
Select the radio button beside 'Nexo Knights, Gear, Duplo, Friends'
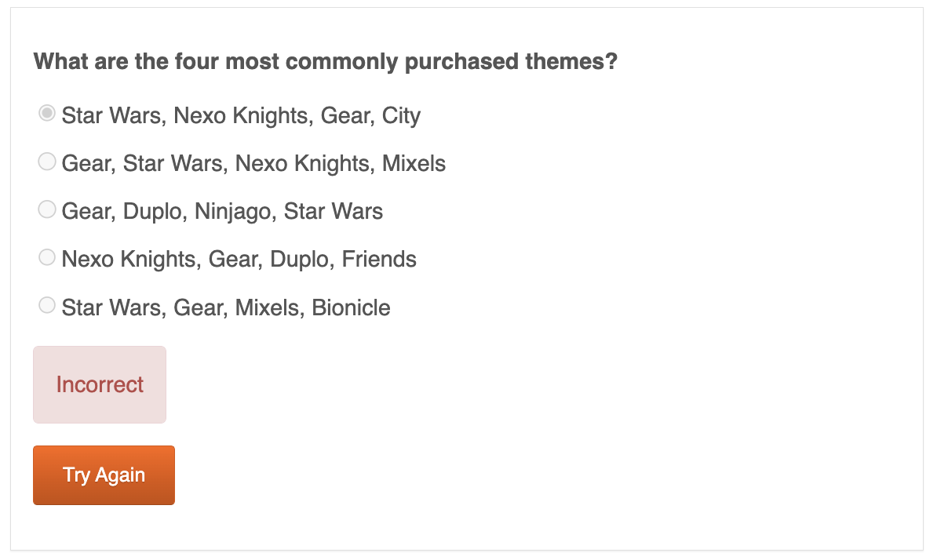[47, 256]
